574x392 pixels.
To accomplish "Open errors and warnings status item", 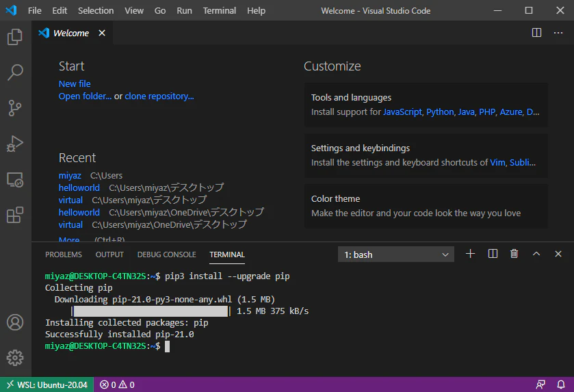I will pos(117,384).
